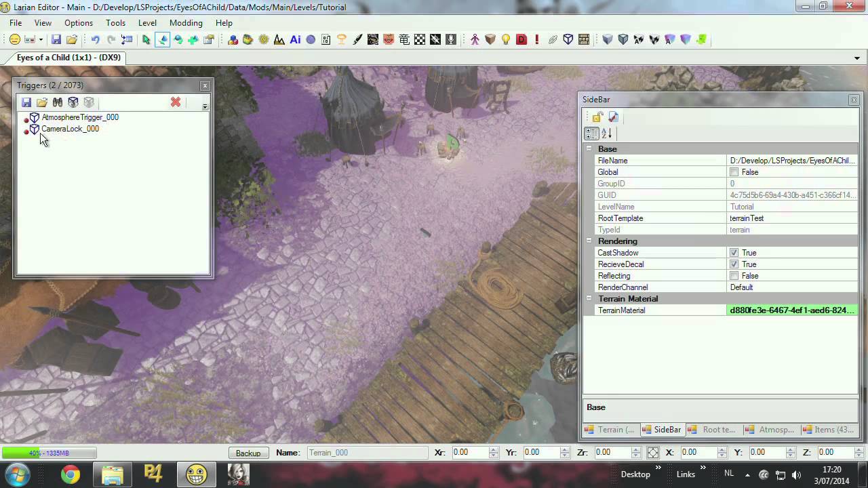Screen dimensions: 868x488
Task: Click the wireframe cube trigger toolbar icon
Action: (568, 40)
